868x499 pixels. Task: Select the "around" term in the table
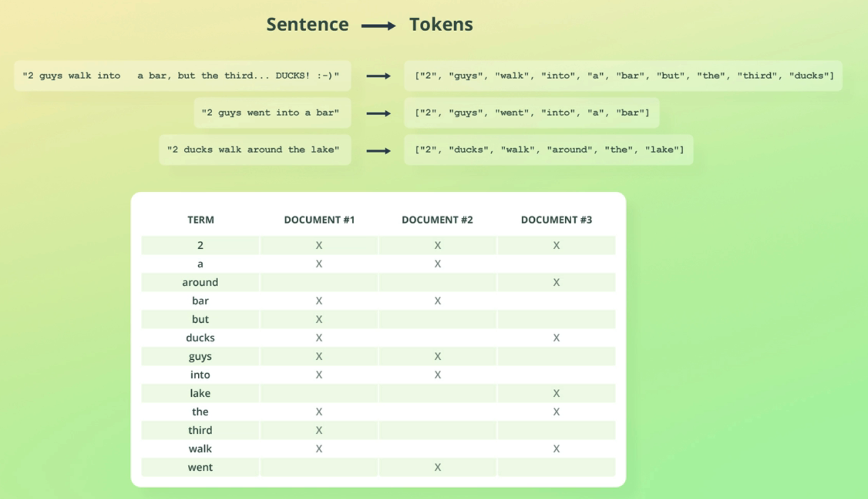tap(200, 282)
